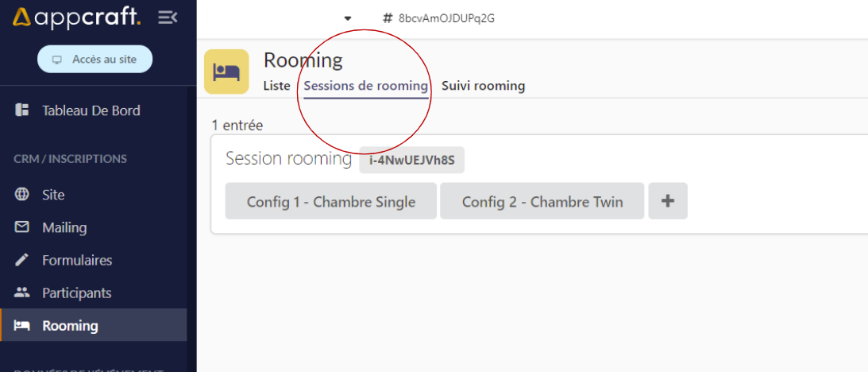This screenshot has width=868, height=372.
Task: Click the globe icon next to Site
Action: coord(22,195)
